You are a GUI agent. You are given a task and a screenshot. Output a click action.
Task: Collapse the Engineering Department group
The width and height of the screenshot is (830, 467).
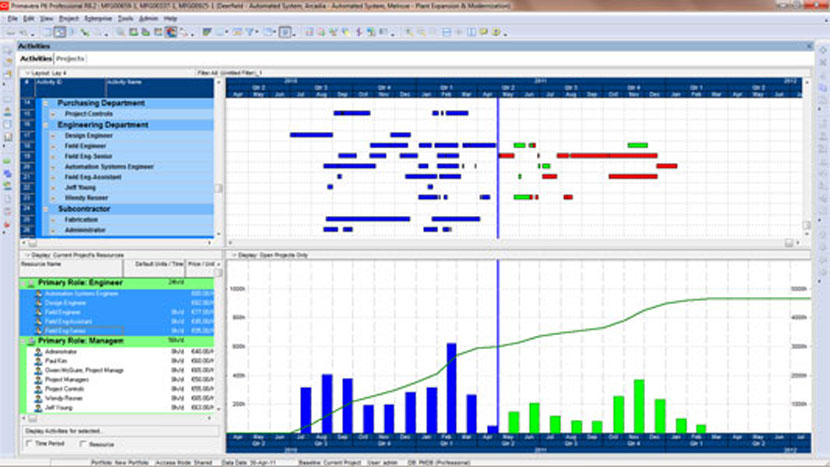(x=48, y=125)
